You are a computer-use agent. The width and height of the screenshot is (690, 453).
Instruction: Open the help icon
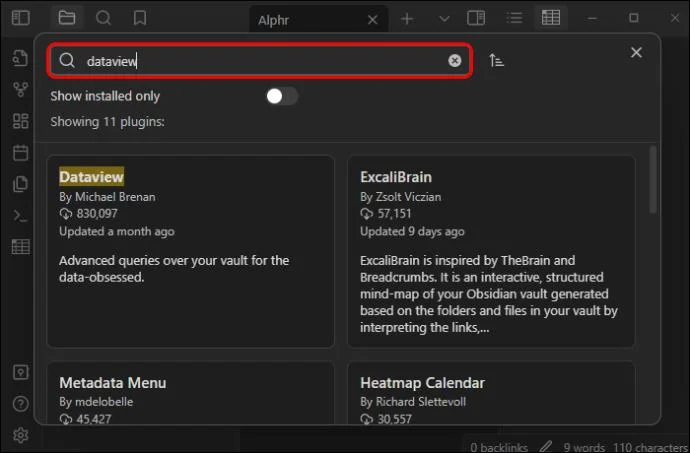pos(21,404)
